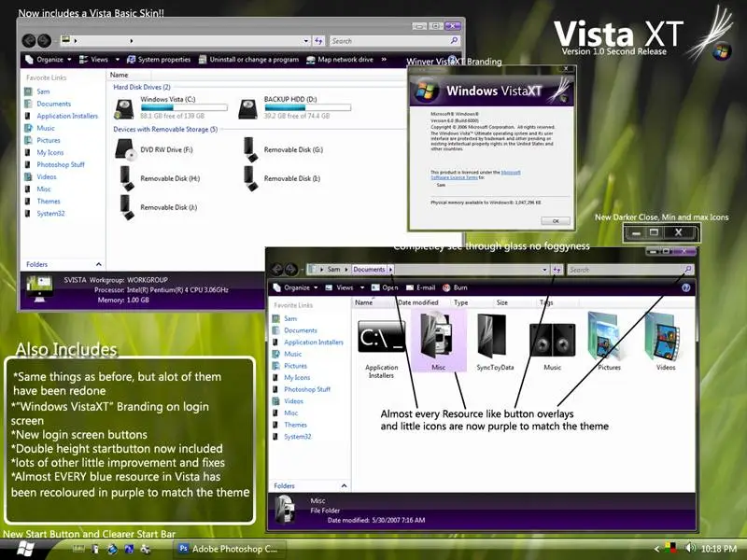
Task: Click refresh icon in Computer window address bar
Action: point(318,41)
